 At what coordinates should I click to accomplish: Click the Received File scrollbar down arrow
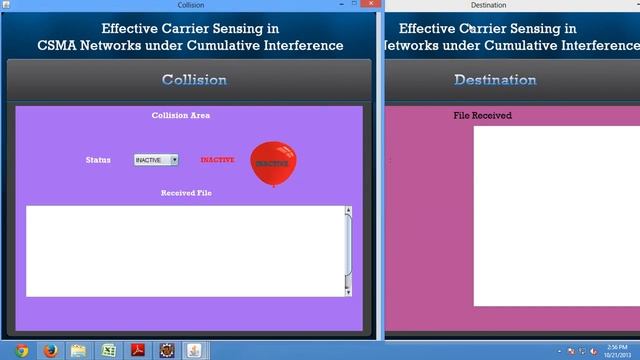click(348, 292)
